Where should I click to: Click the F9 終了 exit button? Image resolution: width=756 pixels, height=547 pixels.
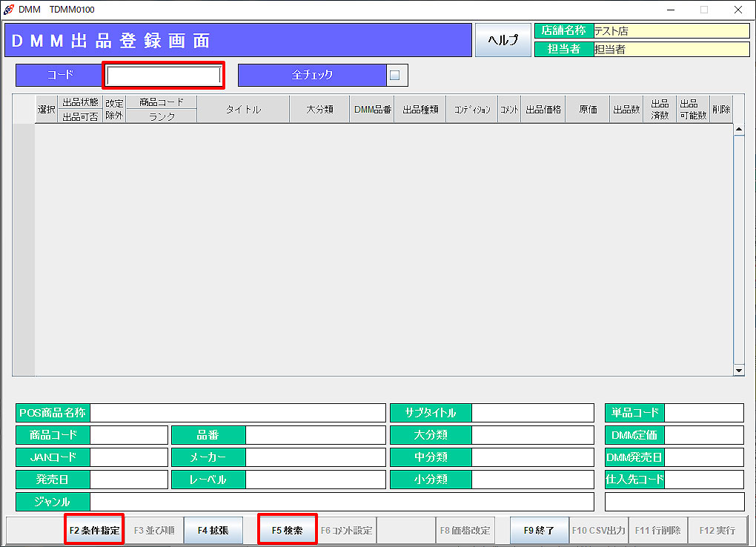(x=539, y=531)
